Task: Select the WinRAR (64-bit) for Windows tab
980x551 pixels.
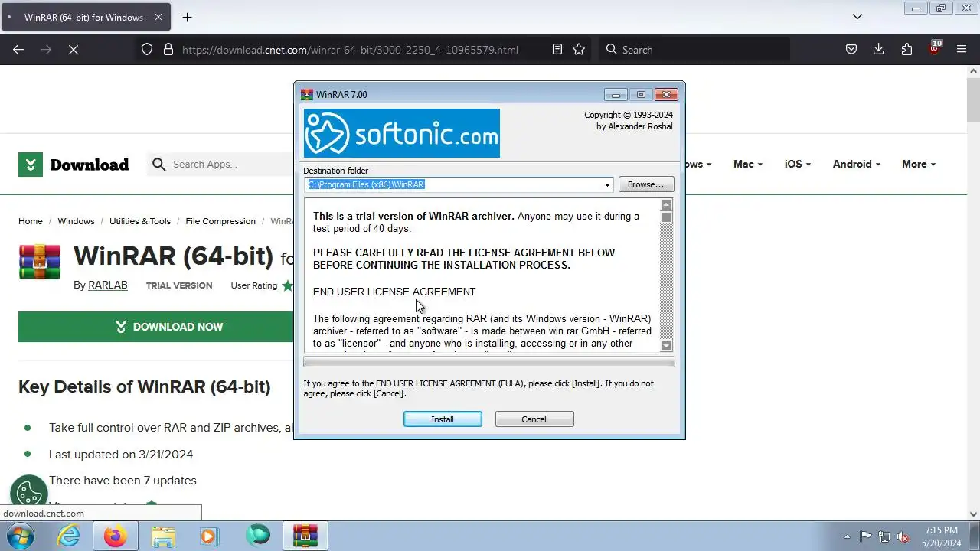Action: [x=86, y=17]
